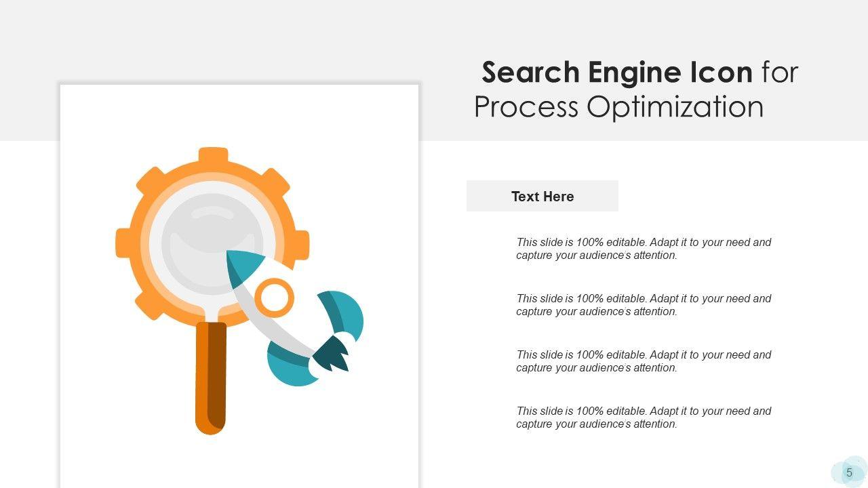
Task: Click the first editable description paragraph
Action: pyautogui.click(x=644, y=249)
